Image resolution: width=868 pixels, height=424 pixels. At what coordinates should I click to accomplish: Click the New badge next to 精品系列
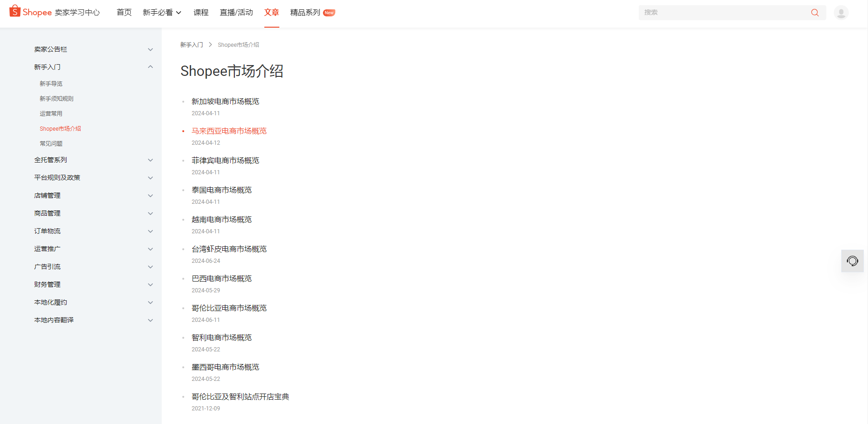point(329,13)
